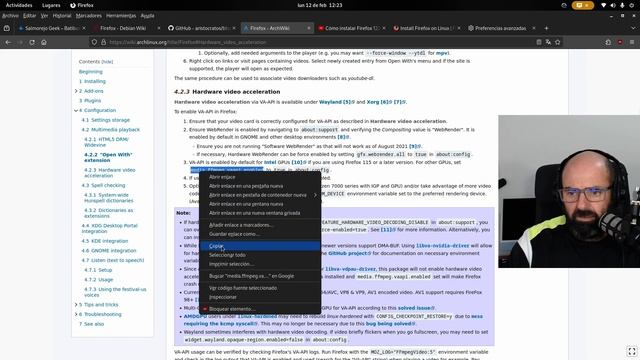This screenshot has height=360, width=640.
Task: Click the power icon in the top bar
Action: point(632,5)
